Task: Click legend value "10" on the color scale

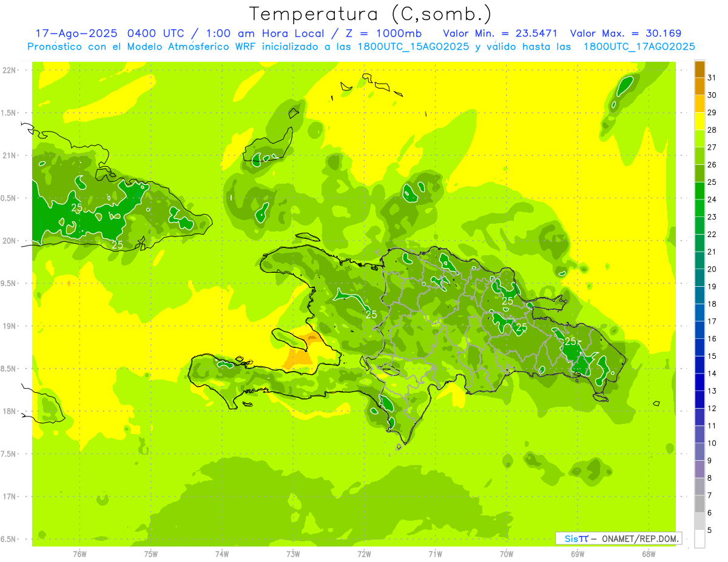Action: (x=712, y=443)
